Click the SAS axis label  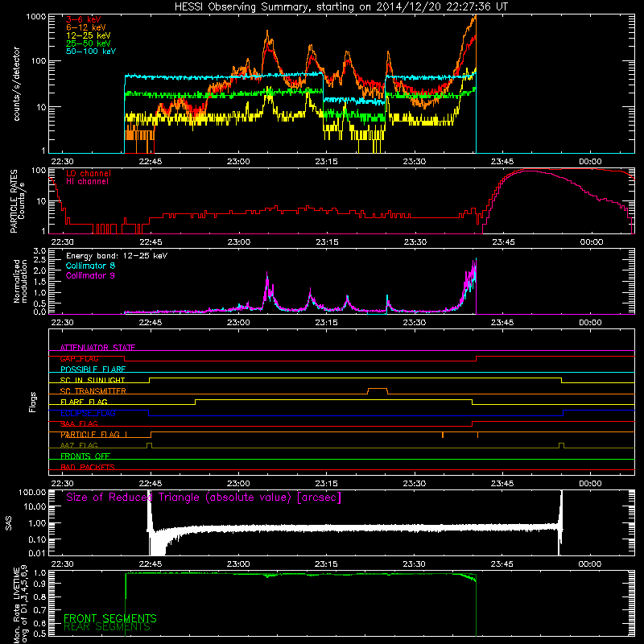[x=9, y=523]
